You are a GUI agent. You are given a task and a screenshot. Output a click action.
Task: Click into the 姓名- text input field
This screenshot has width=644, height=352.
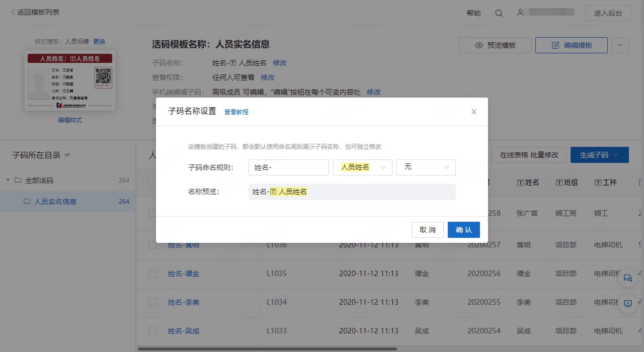[288, 167]
